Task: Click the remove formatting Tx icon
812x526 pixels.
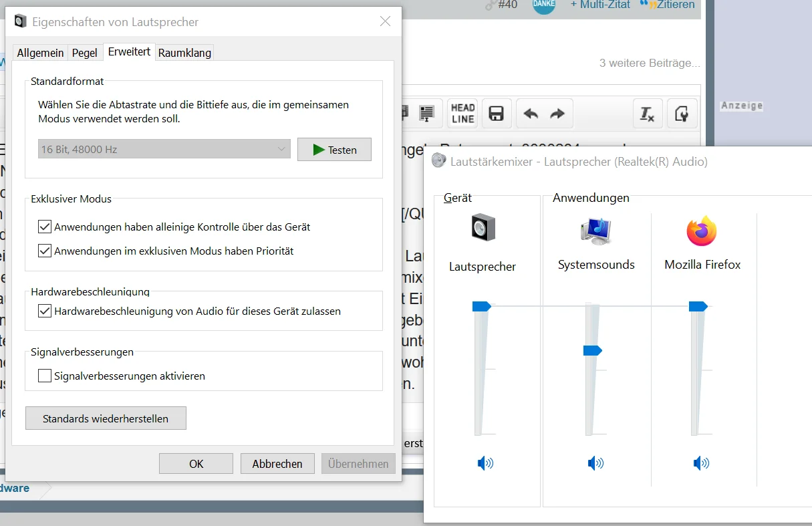Action: coord(647,113)
